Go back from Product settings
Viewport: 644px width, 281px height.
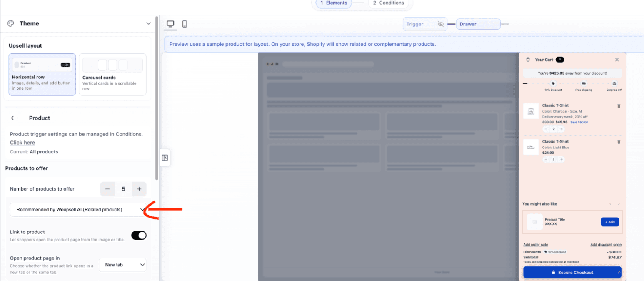click(12, 118)
